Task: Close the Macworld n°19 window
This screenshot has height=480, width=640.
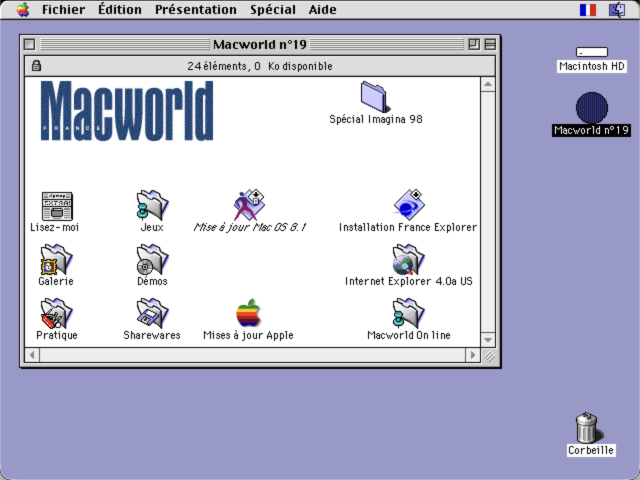Action: tap(29, 44)
